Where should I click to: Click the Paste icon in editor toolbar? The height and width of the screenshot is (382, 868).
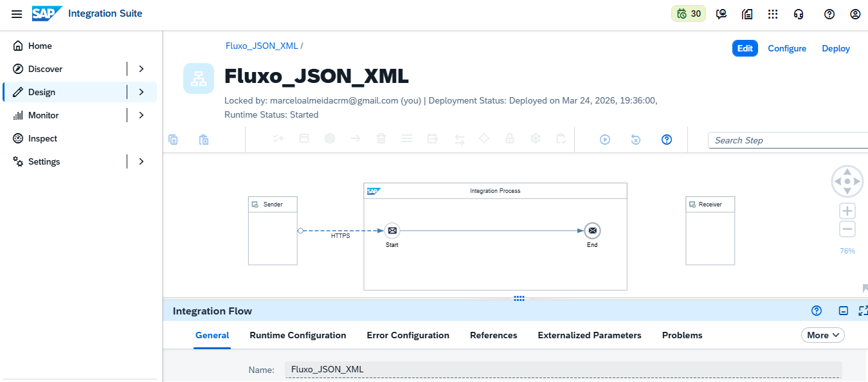point(204,140)
